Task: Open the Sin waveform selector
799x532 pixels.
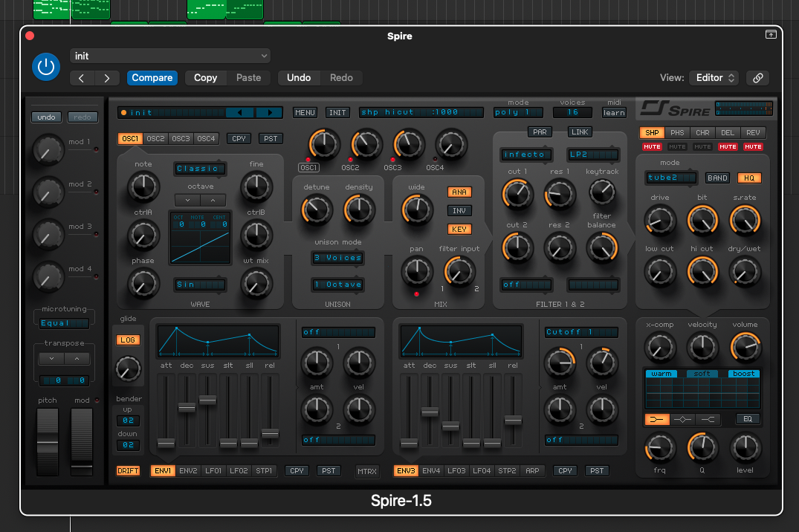Action: click(200, 285)
